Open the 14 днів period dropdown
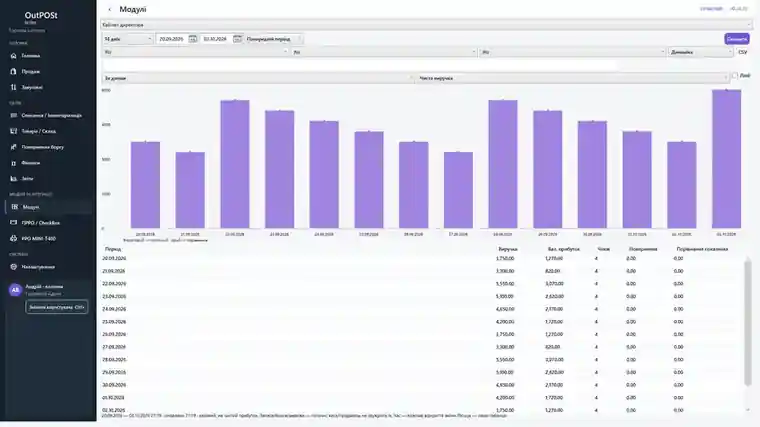The width and height of the screenshot is (760, 427). (x=128, y=39)
